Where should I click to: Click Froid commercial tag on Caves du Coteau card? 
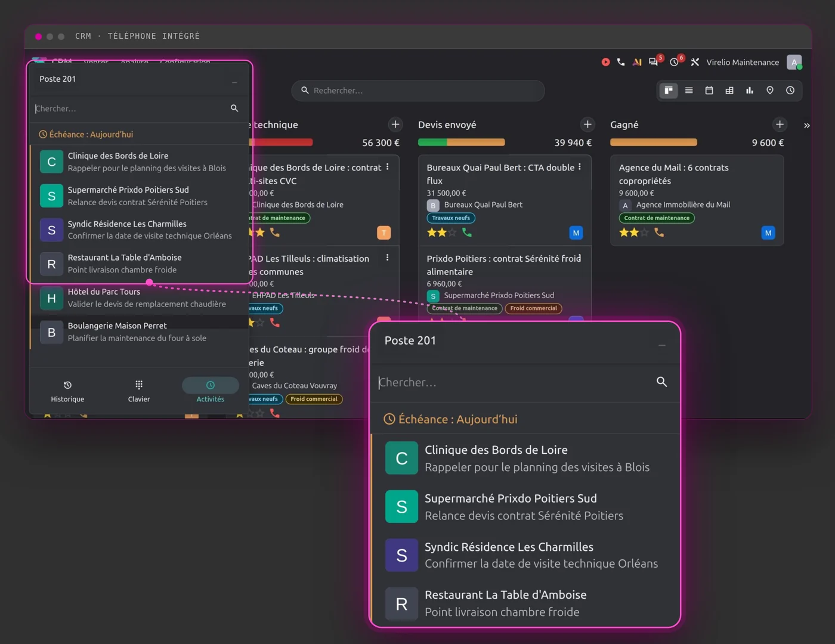314,399
